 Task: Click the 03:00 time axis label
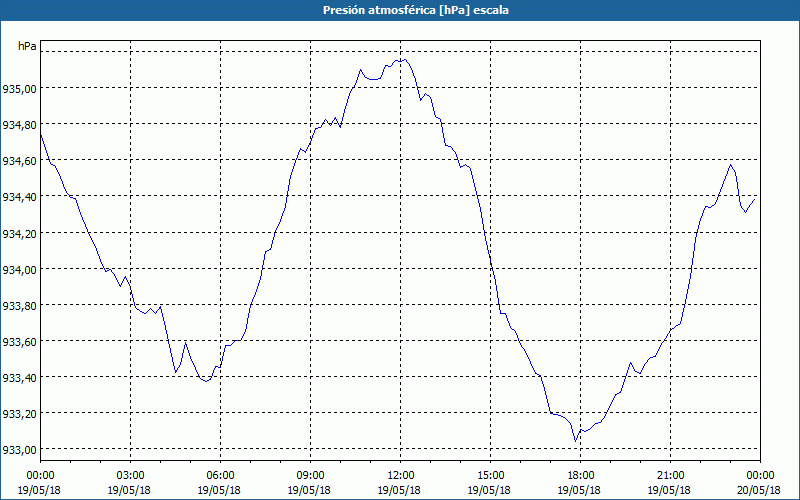pyautogui.click(x=130, y=476)
